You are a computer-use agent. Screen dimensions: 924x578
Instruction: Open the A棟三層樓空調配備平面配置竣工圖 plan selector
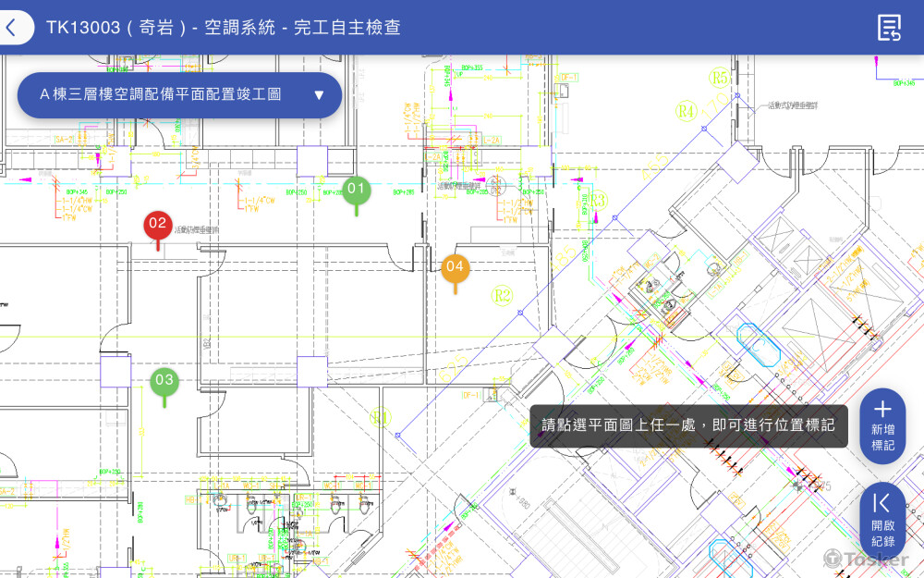pyautogui.click(x=162, y=95)
